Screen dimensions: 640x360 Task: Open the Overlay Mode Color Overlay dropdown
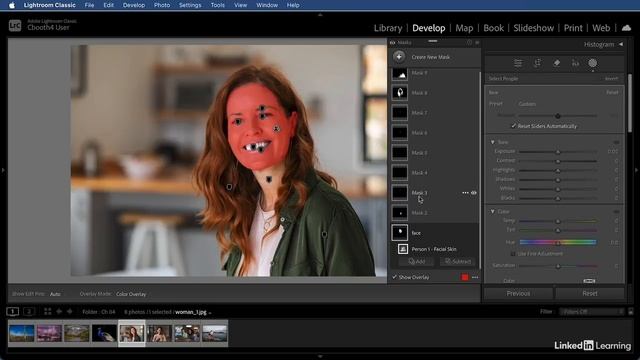coord(131,294)
